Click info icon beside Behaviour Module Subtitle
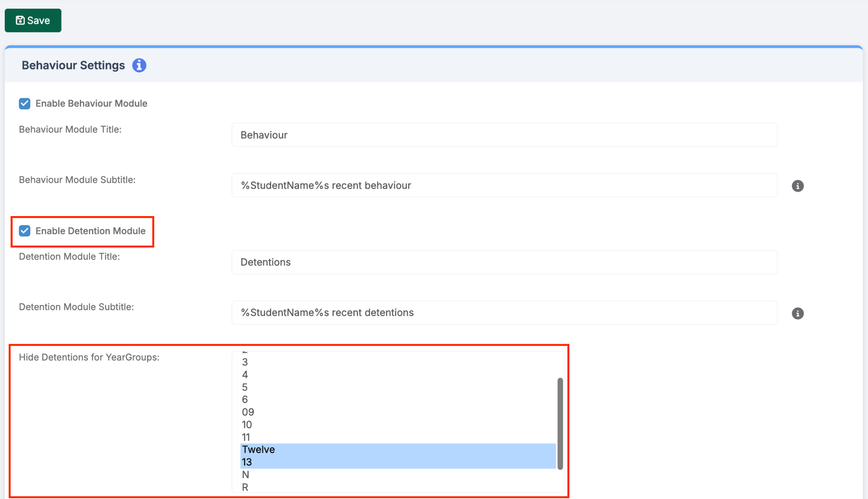The image size is (868, 499). (x=797, y=186)
